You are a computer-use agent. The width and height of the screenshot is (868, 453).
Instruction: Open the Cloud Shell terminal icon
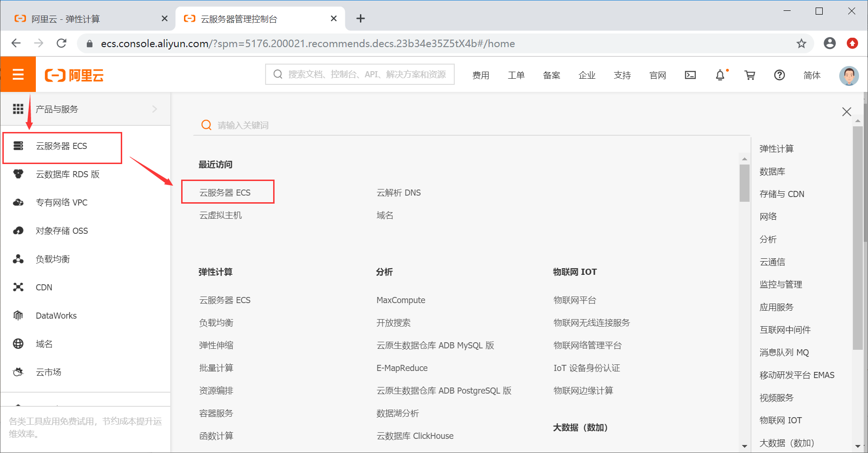click(x=690, y=75)
